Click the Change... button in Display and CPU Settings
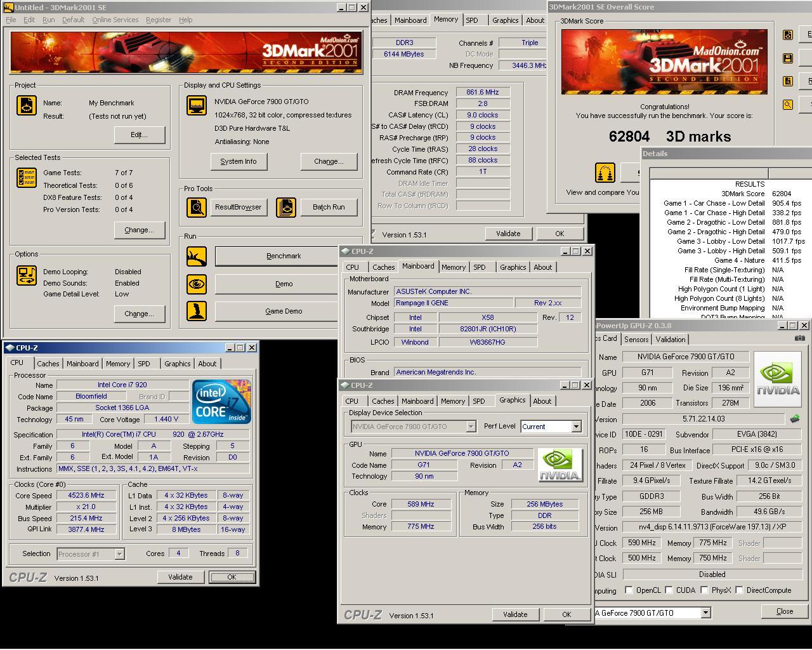 coord(329,161)
